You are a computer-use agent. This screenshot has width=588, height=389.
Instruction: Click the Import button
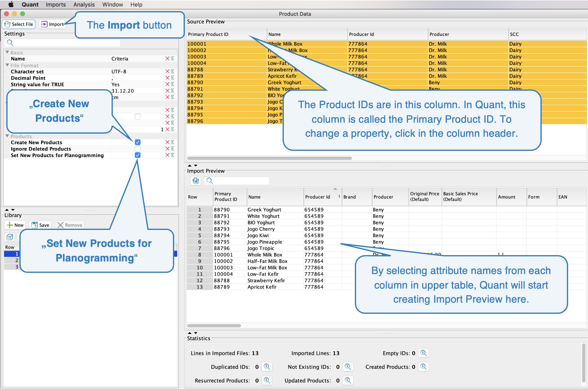pos(52,24)
